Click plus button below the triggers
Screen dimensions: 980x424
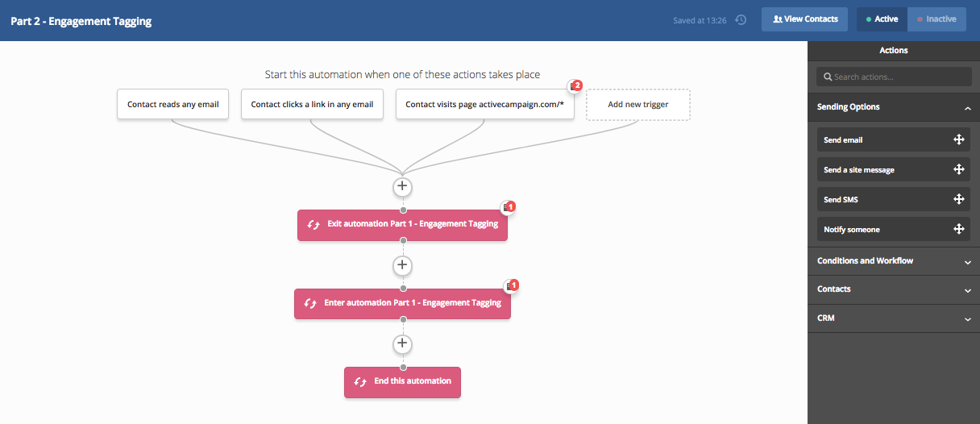point(402,187)
